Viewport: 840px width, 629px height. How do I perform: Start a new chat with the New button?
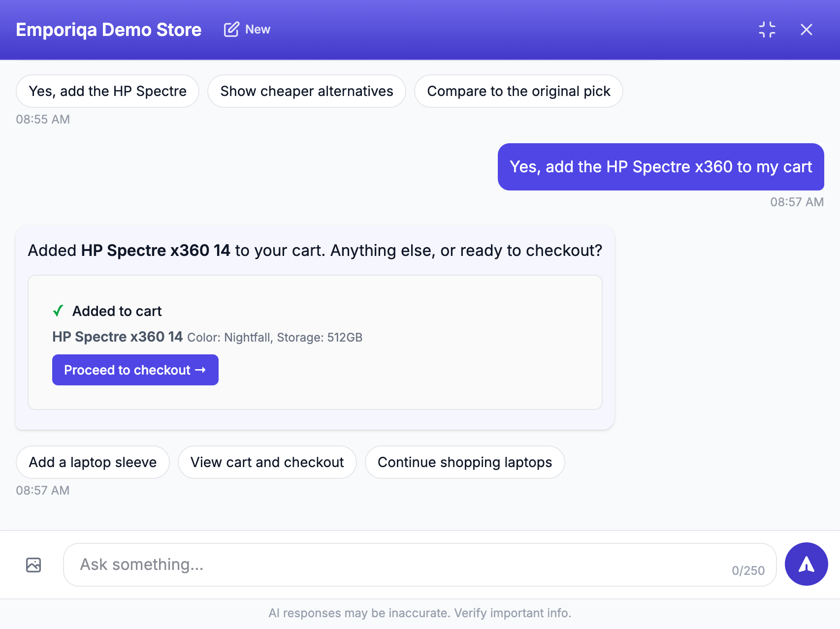[247, 30]
